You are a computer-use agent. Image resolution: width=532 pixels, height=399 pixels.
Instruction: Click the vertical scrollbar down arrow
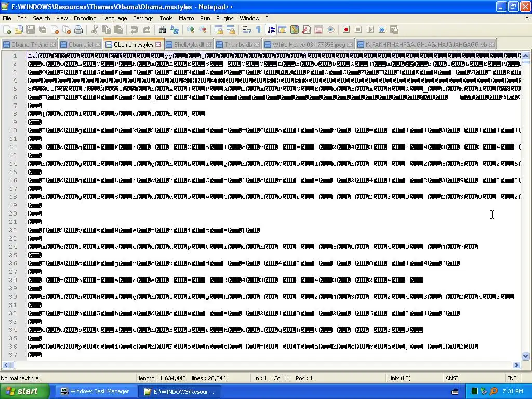pyautogui.click(x=525, y=356)
